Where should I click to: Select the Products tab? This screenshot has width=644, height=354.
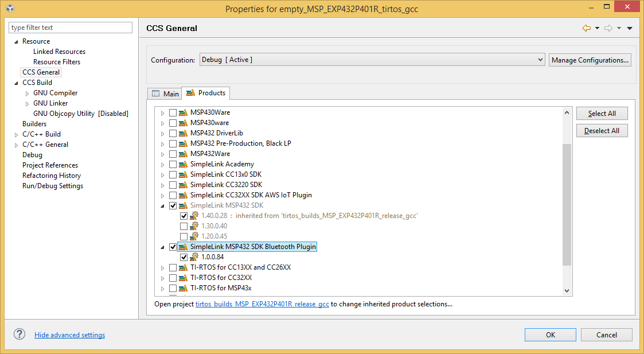[206, 93]
